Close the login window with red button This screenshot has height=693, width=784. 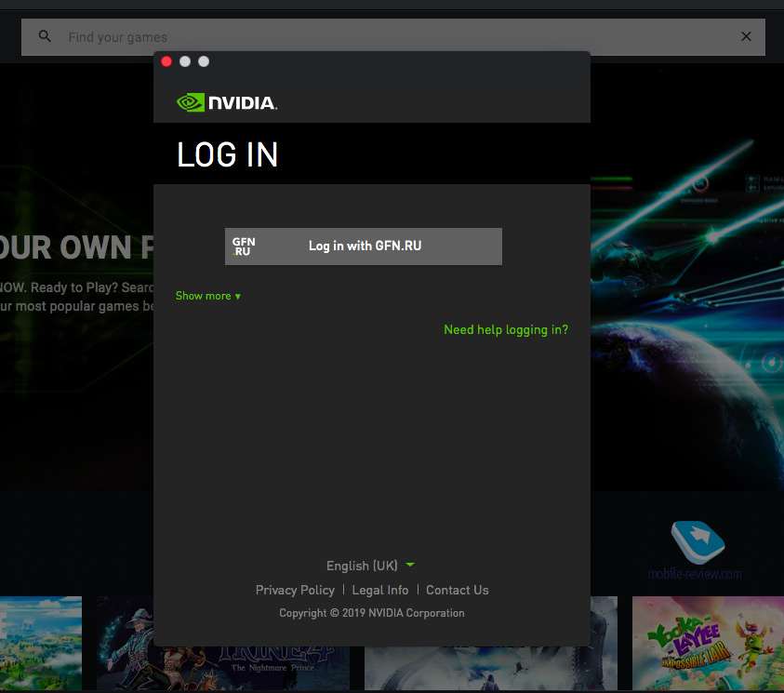[x=166, y=61]
